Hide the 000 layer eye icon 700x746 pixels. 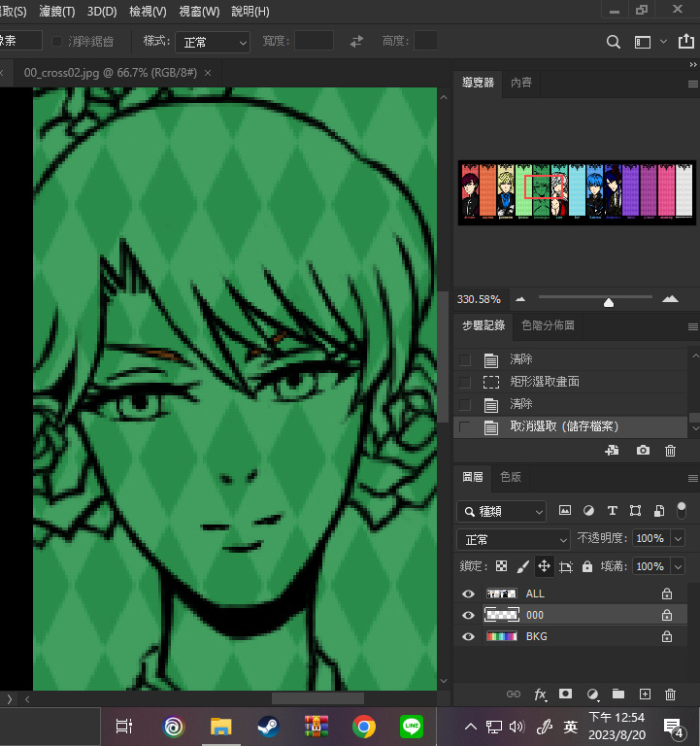tap(468, 615)
